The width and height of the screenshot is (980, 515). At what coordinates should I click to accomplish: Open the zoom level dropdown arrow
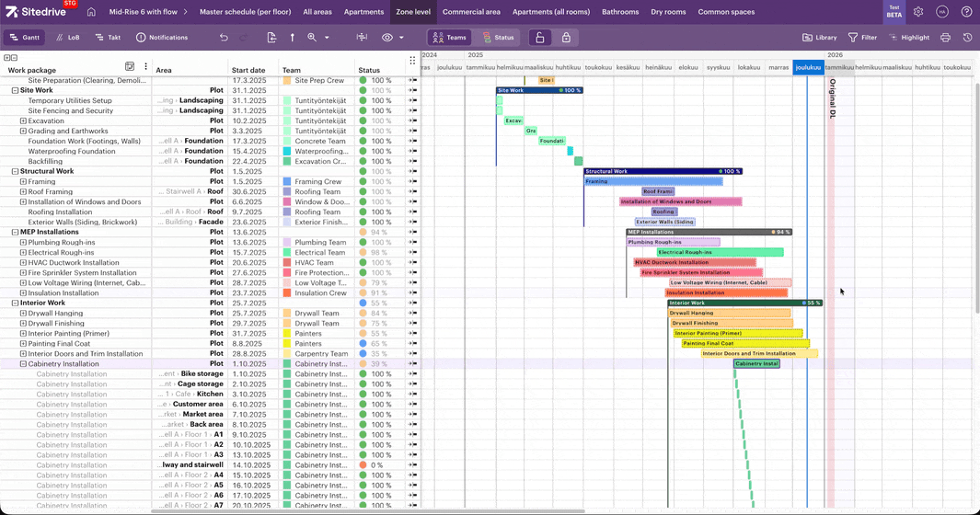[x=327, y=38]
